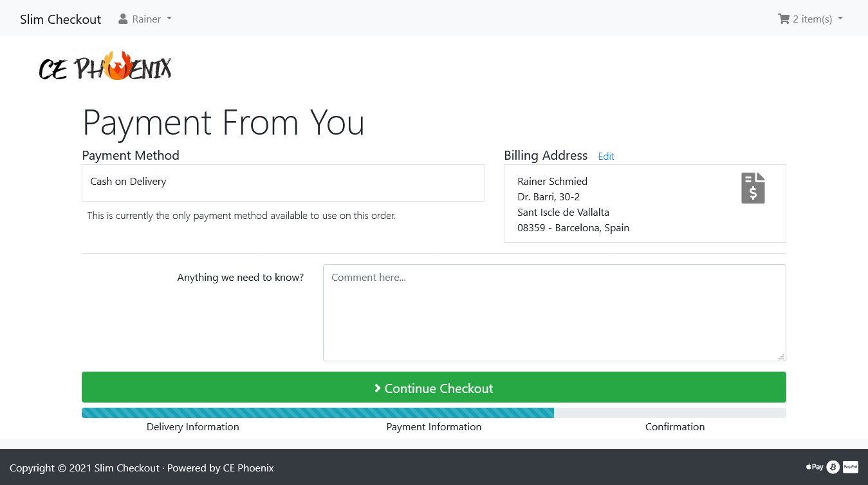Screen dimensions: 868x485
Task: Click the Apple Pay icon in footer
Action: 815,467
